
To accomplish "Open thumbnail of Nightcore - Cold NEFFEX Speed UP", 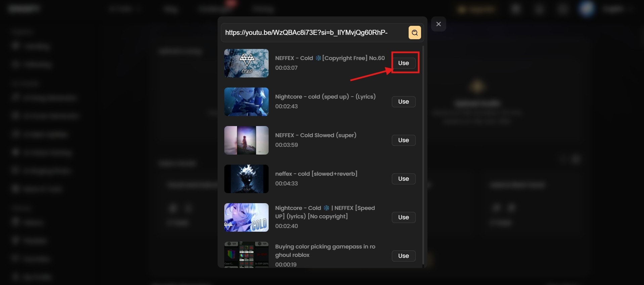I will [x=246, y=218].
